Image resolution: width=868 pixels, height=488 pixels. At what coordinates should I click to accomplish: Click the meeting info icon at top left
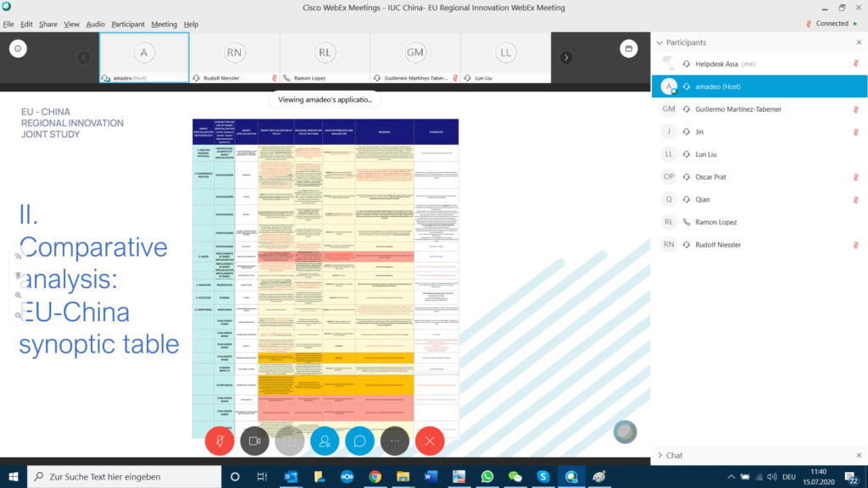[x=18, y=49]
